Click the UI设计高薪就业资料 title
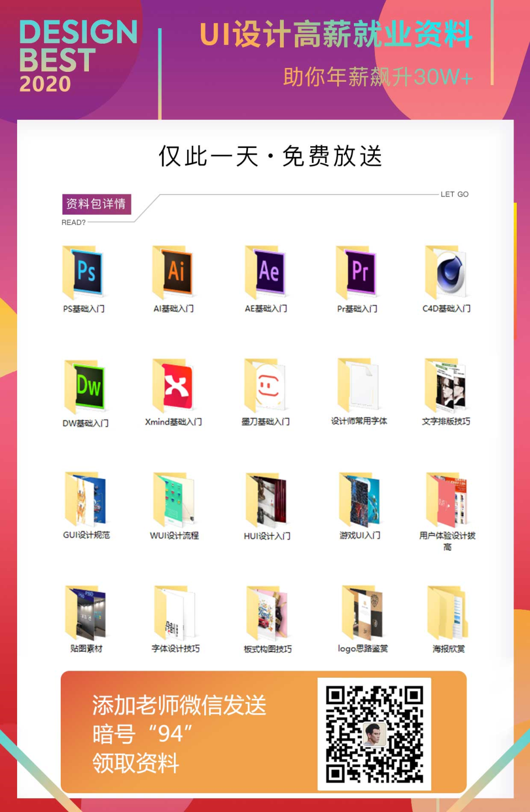This screenshot has width=530, height=812. (x=336, y=34)
